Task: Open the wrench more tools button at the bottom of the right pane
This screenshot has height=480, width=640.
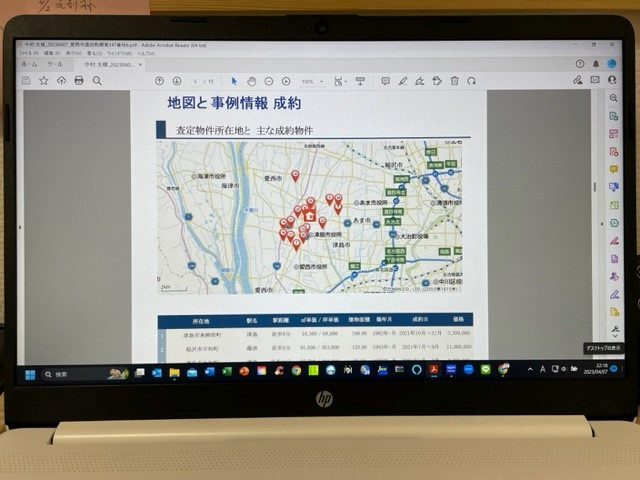Action: pos(615,329)
